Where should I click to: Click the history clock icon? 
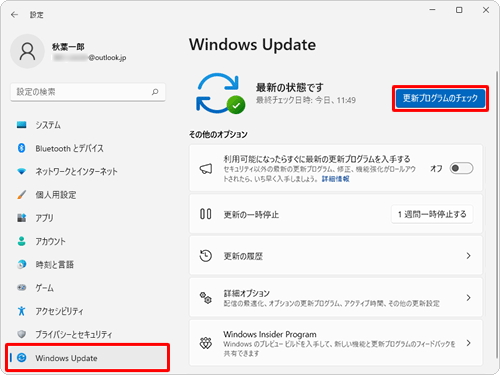point(206,256)
